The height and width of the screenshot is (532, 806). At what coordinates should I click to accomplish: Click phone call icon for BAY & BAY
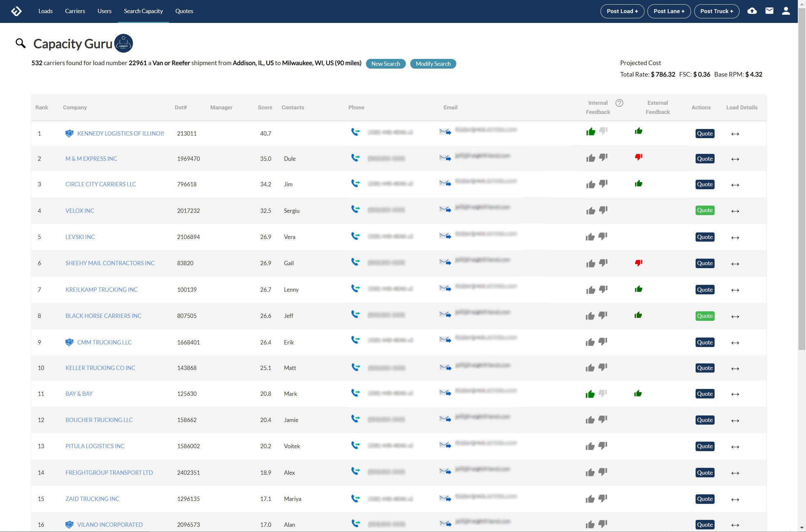coord(355,393)
